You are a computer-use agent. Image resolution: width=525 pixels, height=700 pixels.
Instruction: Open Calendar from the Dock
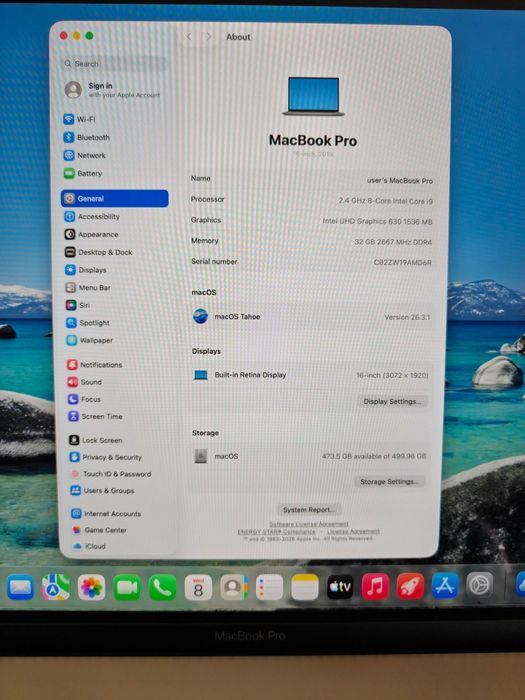[x=198, y=587]
